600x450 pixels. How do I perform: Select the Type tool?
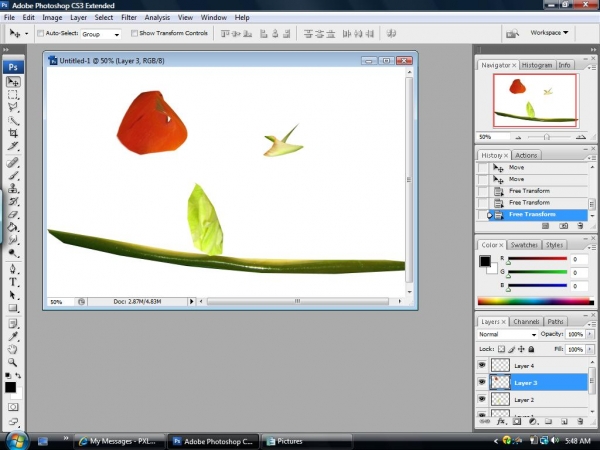point(13,282)
